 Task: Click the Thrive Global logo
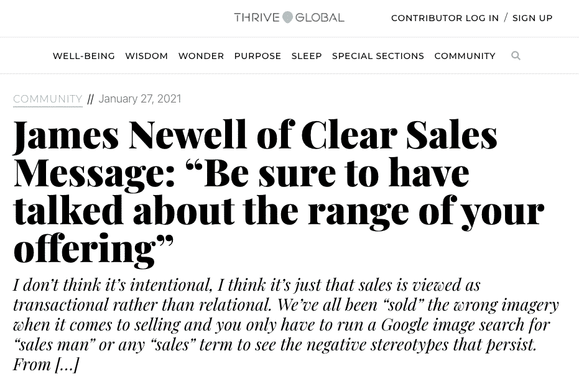(x=289, y=17)
